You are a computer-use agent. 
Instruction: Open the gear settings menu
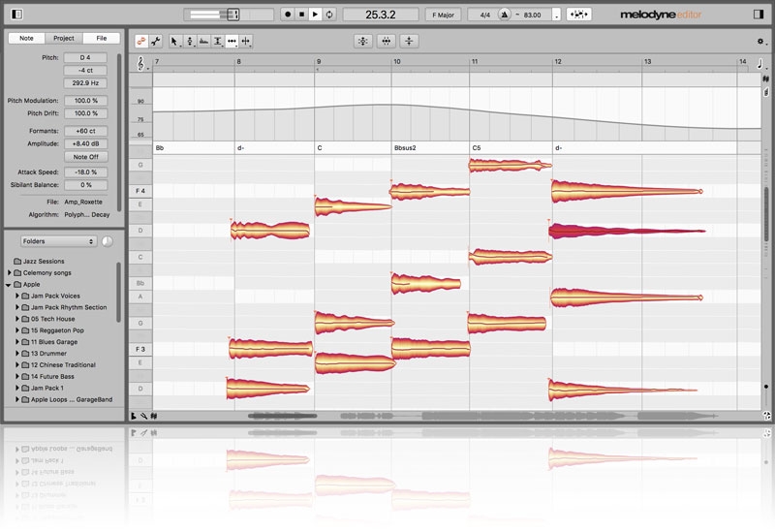pyautogui.click(x=760, y=42)
